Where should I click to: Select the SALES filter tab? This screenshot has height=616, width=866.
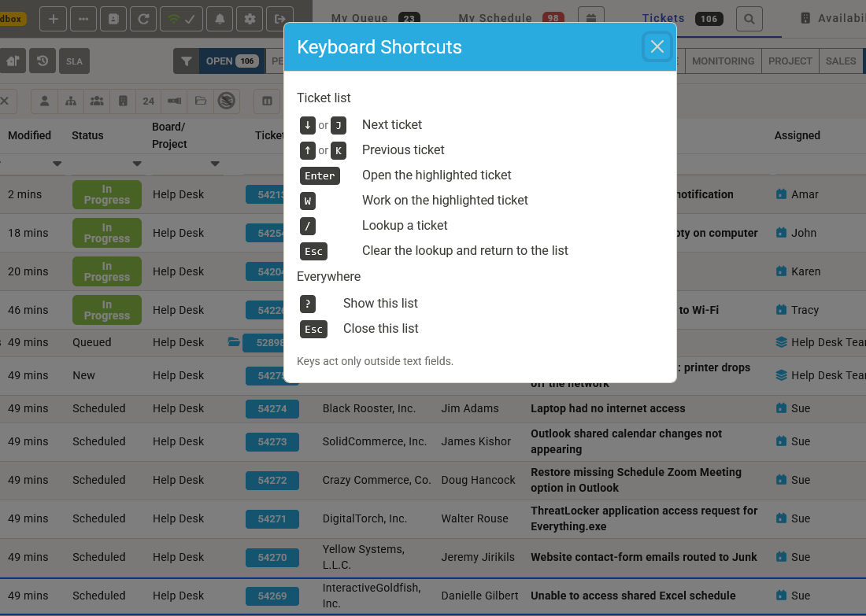(841, 61)
